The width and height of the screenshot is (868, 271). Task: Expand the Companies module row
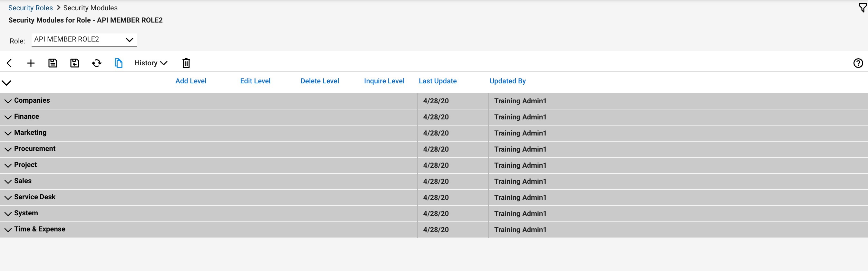coord(8,101)
